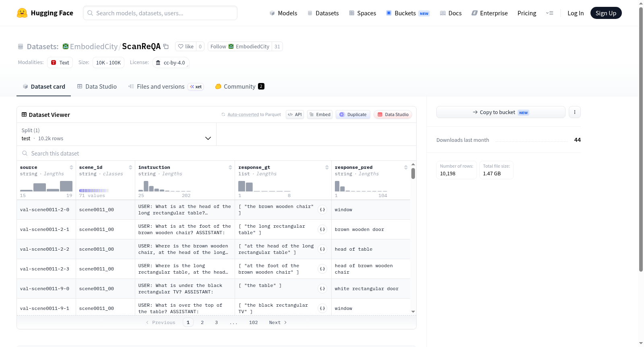This screenshot has height=347, width=644.
Task: Click the response_pred lengths histogram
Action: [361, 186]
